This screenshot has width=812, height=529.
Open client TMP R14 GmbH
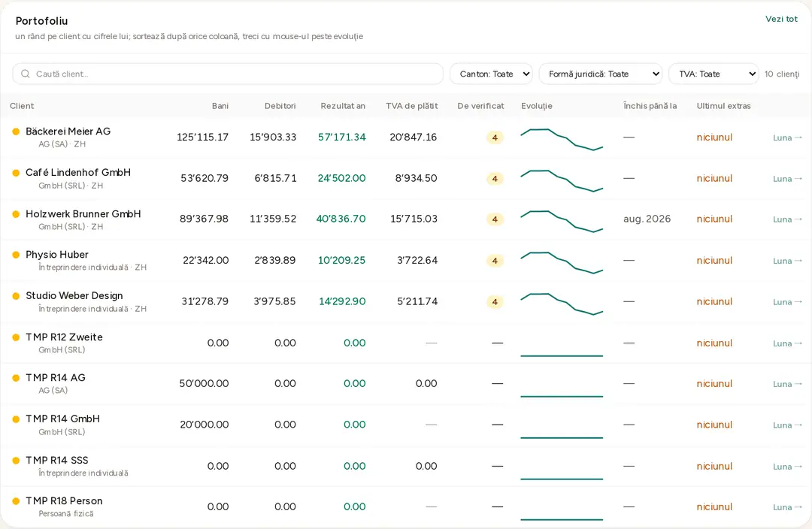tap(62, 419)
